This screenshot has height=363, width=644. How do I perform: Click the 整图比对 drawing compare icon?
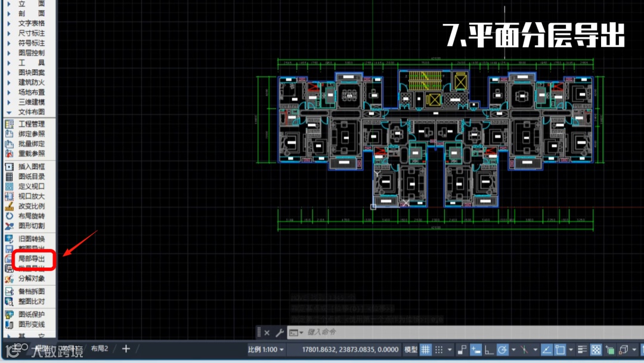point(9,302)
